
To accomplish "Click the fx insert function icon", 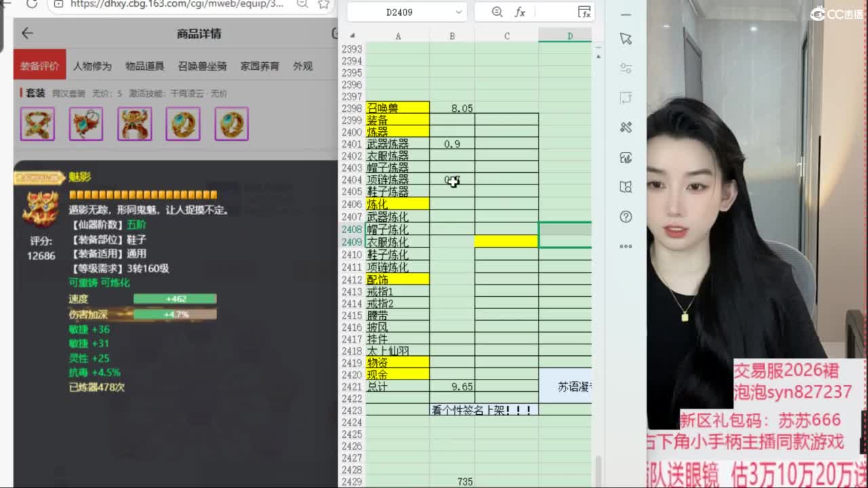I will pos(520,12).
